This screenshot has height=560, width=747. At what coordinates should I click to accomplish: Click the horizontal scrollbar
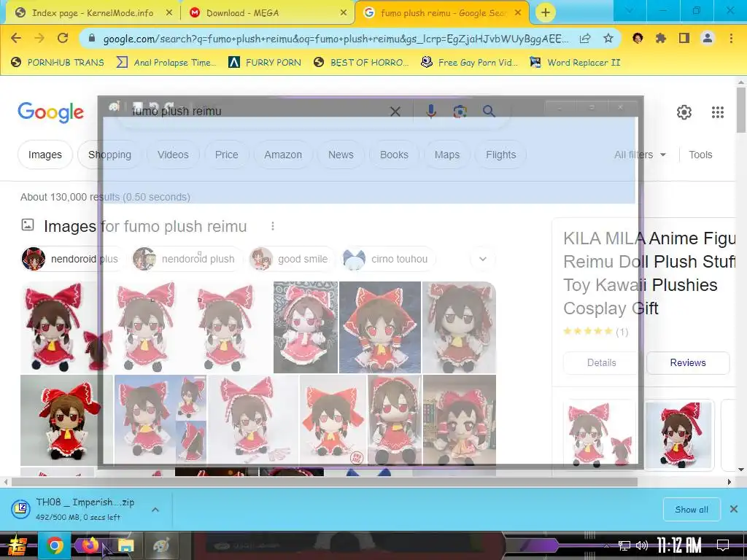(324, 482)
